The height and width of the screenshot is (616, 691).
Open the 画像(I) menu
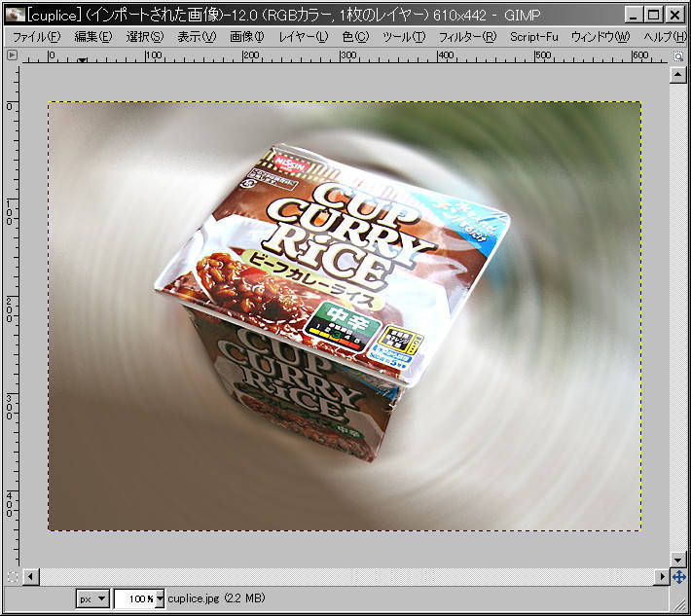pyautogui.click(x=247, y=37)
